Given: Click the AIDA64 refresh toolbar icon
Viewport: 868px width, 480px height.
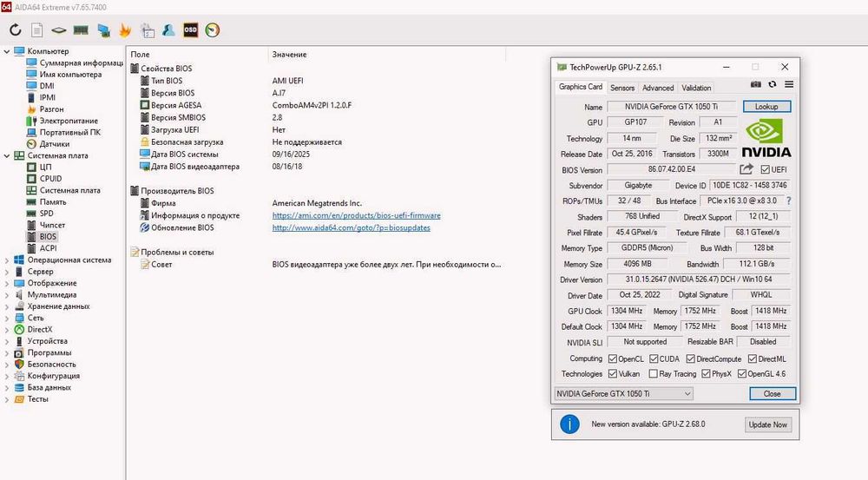Looking at the screenshot, I should tap(16, 30).
